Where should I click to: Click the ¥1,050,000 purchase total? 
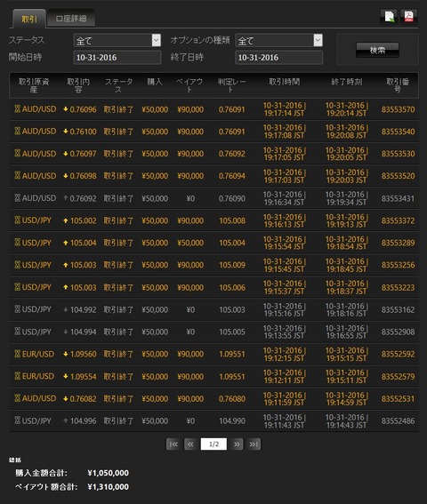tap(109, 473)
